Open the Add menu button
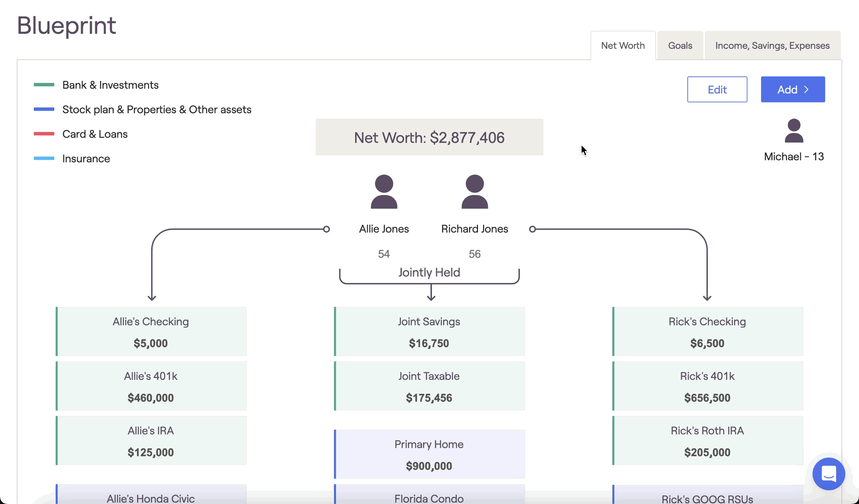 (x=792, y=89)
